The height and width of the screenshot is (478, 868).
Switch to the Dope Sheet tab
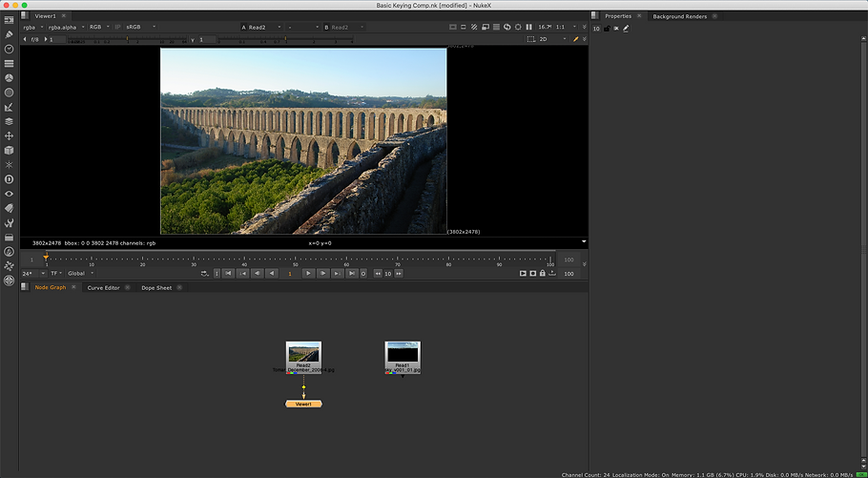[156, 288]
